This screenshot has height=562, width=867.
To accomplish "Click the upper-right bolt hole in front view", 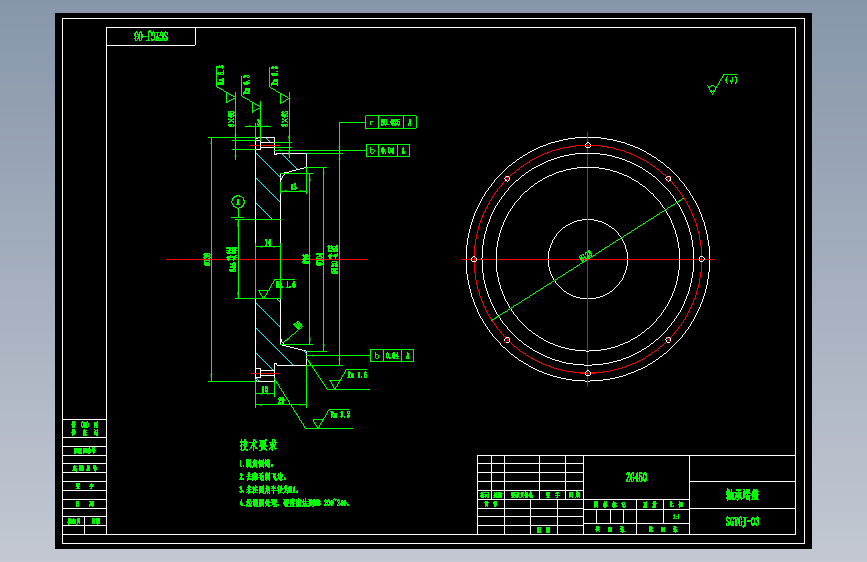I will point(668,179).
